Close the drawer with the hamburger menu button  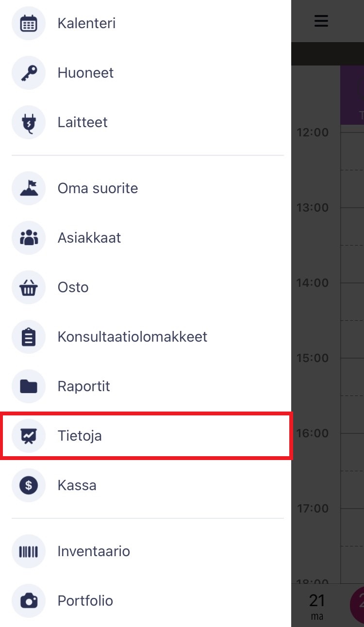point(321,21)
